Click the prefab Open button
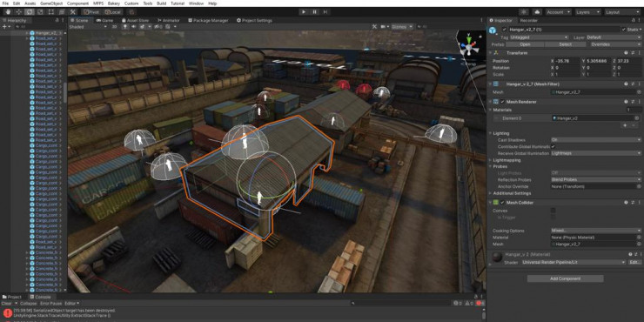644x322 pixels. 525,44
